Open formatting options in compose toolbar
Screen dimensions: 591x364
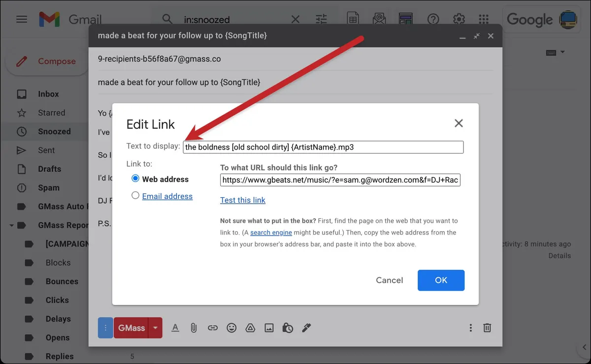point(175,328)
